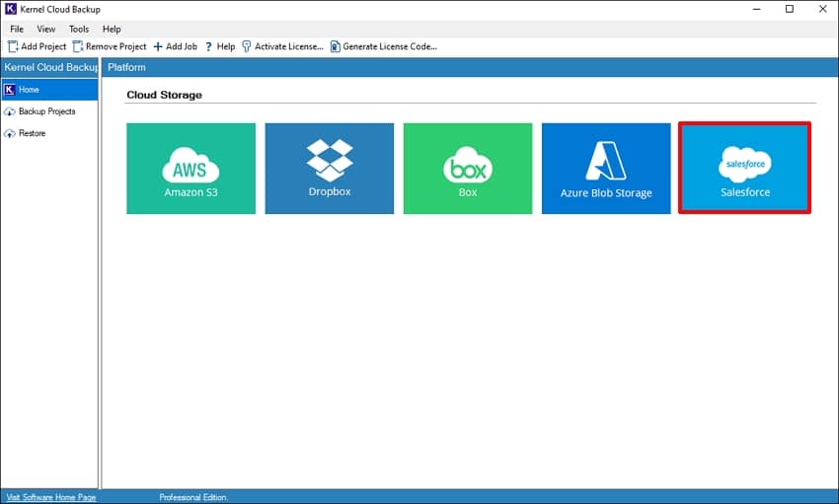Screen dimensions: 839x504
Task: Maximize the Kernel Cloud Backup window
Action: (790, 9)
